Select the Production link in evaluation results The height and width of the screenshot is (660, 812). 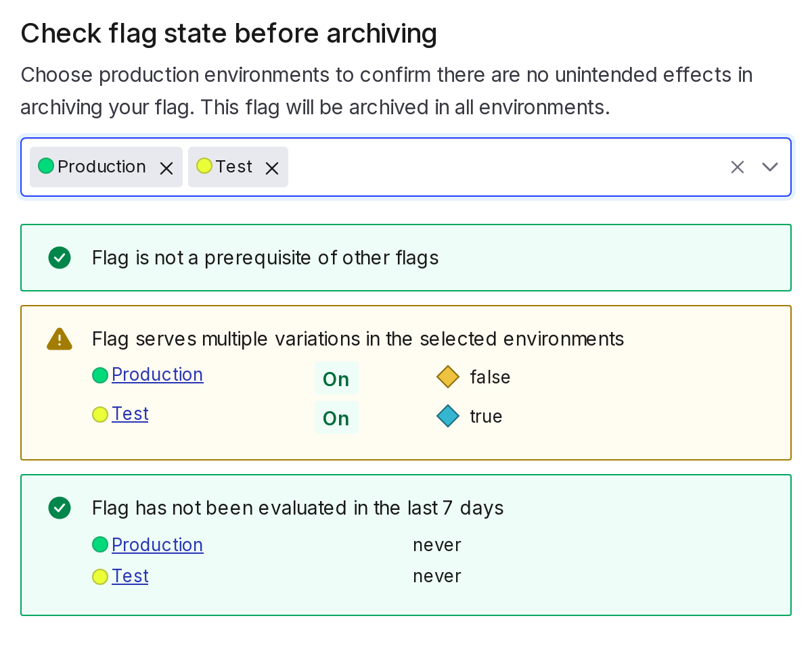[x=157, y=544]
